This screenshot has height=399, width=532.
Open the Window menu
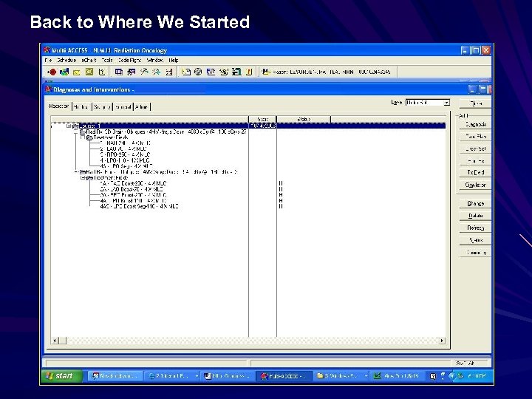point(154,60)
